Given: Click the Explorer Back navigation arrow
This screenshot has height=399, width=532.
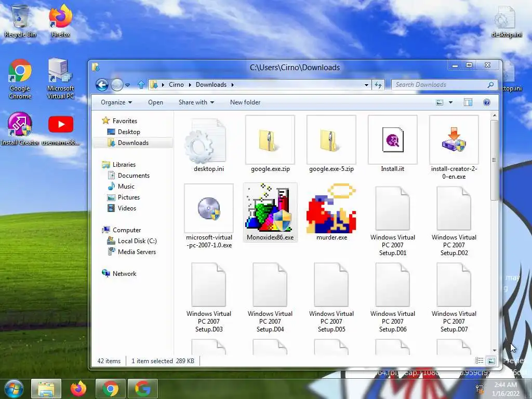Looking at the screenshot, I should [x=102, y=85].
